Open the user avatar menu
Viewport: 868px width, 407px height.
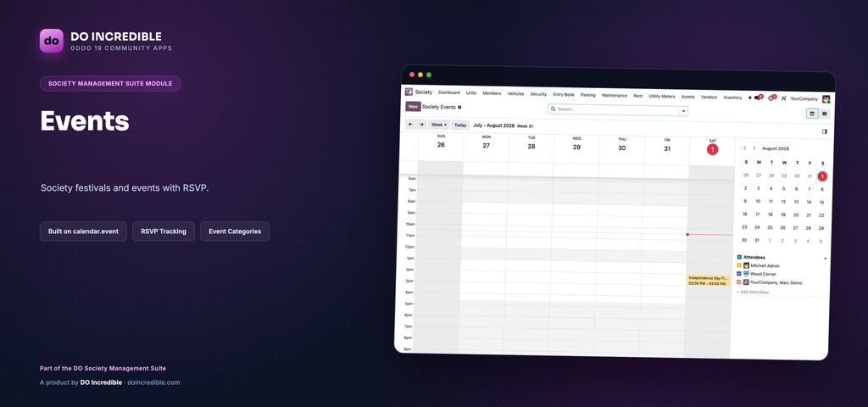click(826, 99)
